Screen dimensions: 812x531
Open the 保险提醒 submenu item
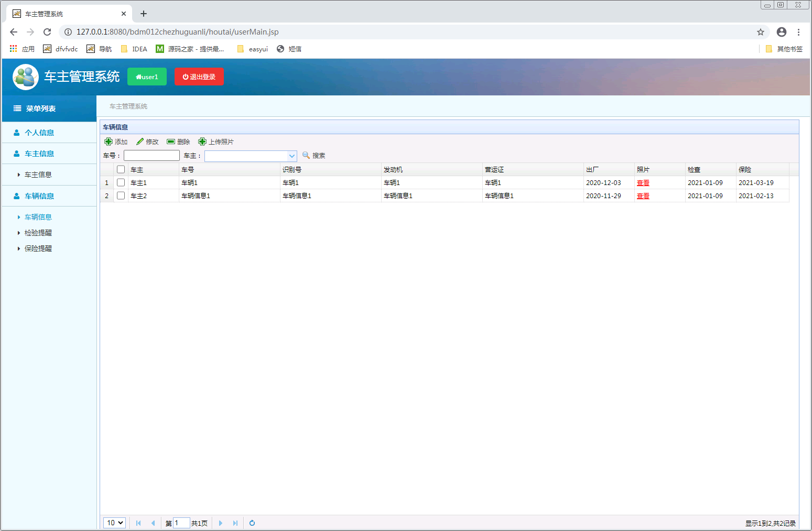coord(38,248)
